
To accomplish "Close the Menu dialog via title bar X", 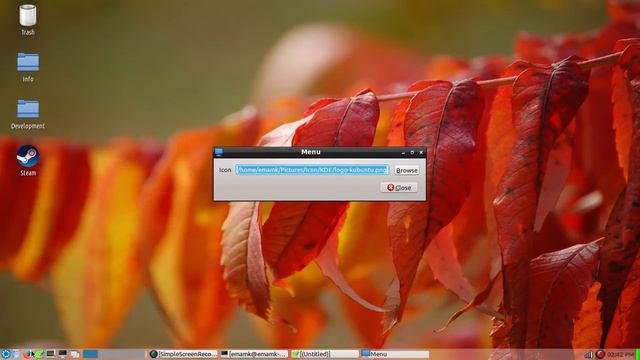I will click(x=421, y=152).
